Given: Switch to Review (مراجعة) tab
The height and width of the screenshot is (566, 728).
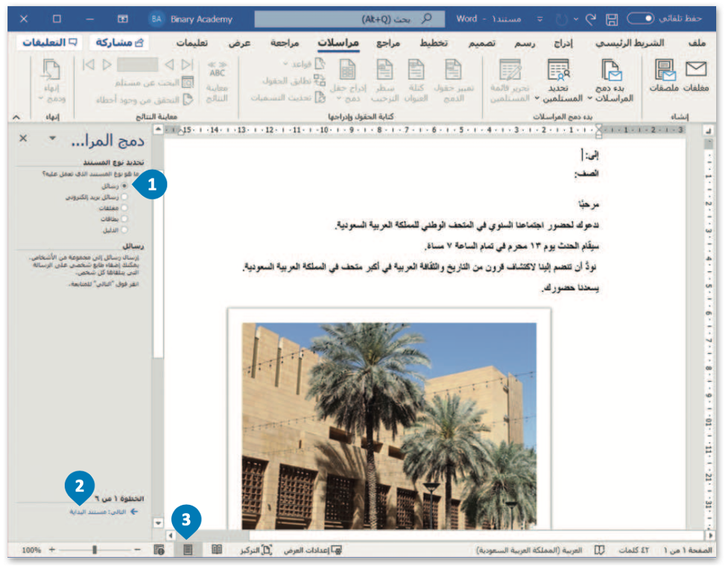Looking at the screenshot, I should 285,42.
